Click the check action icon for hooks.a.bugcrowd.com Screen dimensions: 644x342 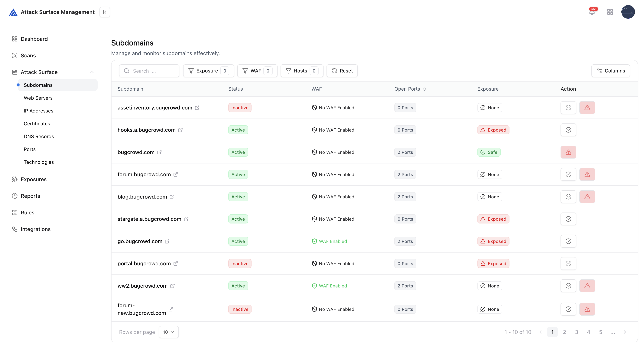pyautogui.click(x=568, y=130)
